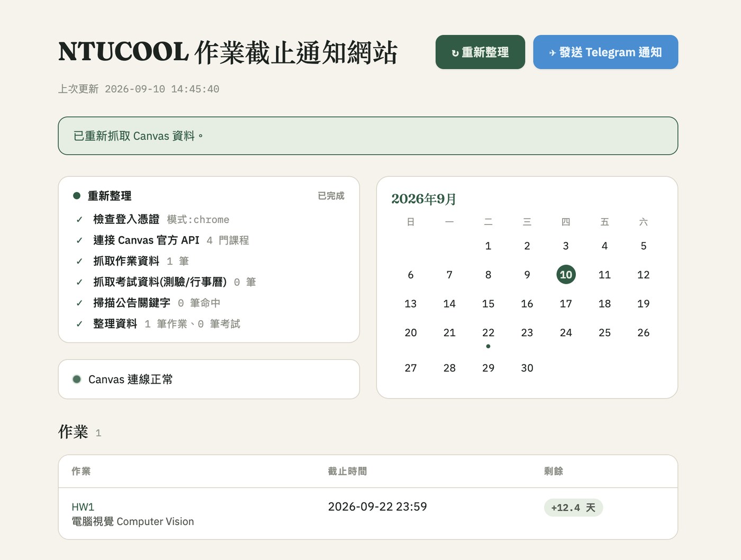Click the Canvas 連線正常 status text
The height and width of the screenshot is (560, 741).
point(130,379)
